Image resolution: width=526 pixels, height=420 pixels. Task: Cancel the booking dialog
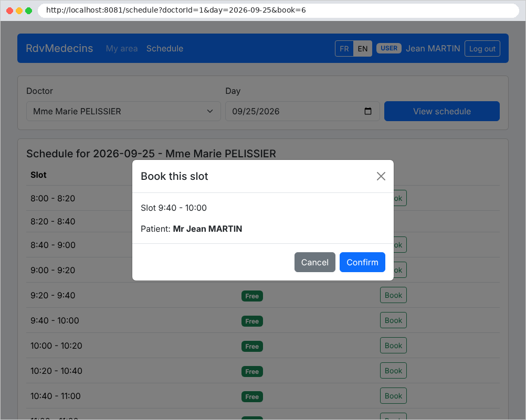click(314, 262)
